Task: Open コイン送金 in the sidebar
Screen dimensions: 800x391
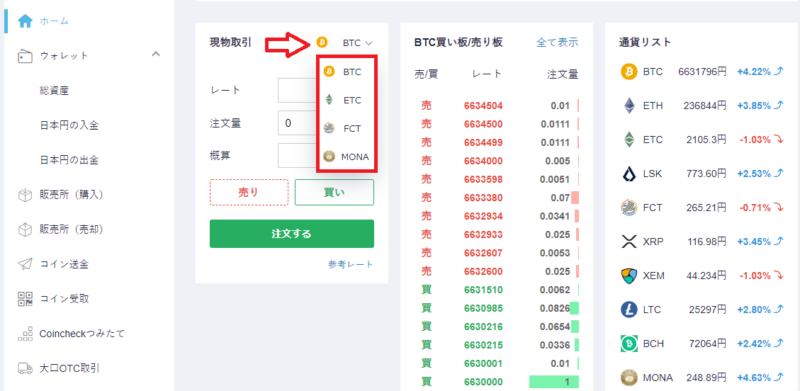Action: click(x=64, y=264)
